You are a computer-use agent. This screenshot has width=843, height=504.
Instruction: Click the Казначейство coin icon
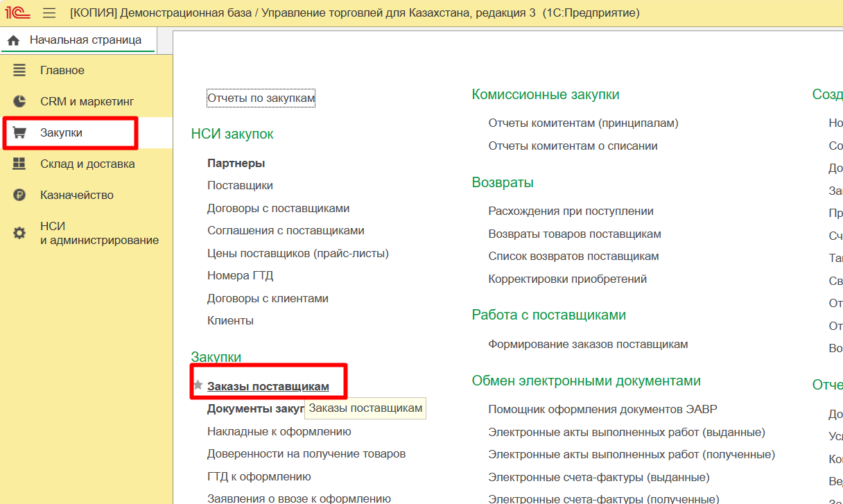[x=19, y=195]
